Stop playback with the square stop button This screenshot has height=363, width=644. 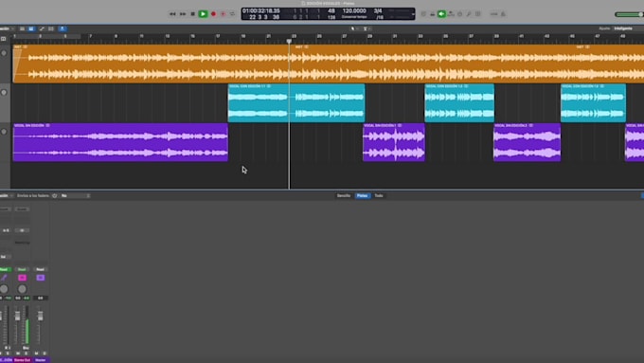coord(192,14)
